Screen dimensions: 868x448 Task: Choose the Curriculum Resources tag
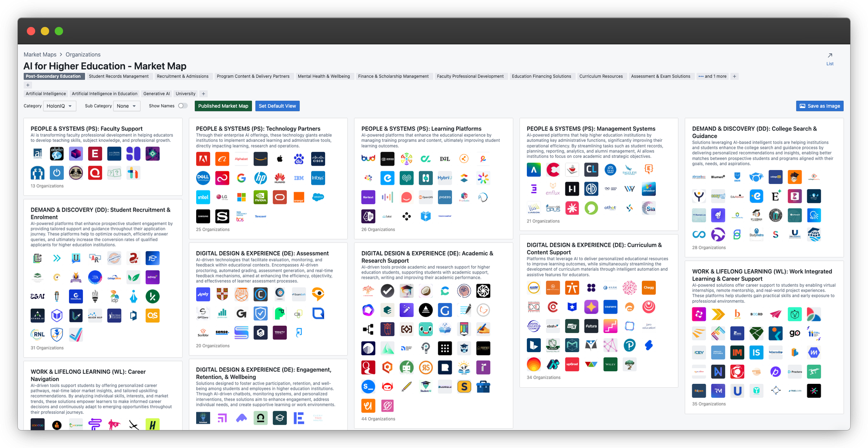point(601,76)
